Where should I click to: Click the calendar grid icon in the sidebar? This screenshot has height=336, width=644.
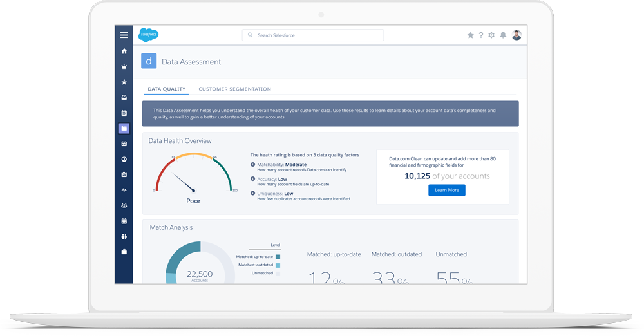click(124, 221)
